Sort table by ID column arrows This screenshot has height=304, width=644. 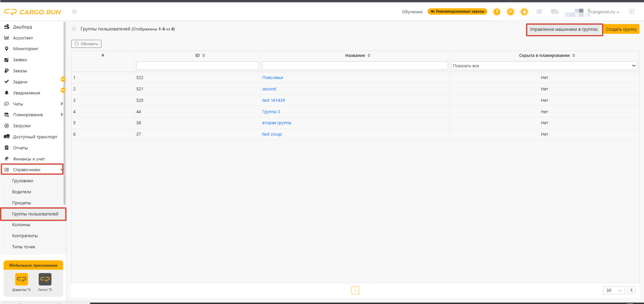203,55
